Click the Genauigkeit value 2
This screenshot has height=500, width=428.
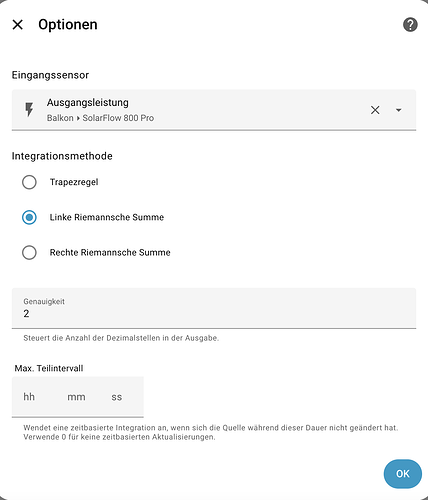(26, 314)
